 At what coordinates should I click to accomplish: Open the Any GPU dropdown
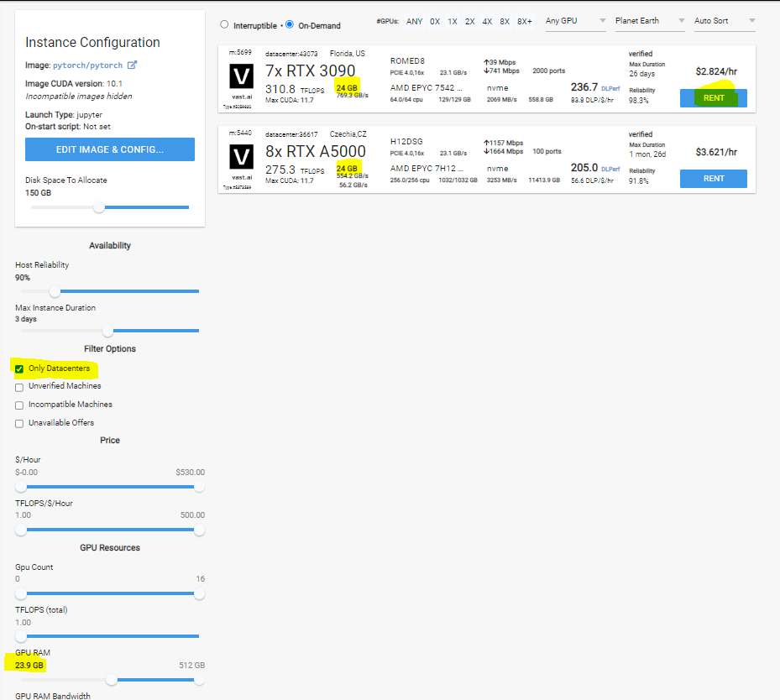click(x=575, y=21)
